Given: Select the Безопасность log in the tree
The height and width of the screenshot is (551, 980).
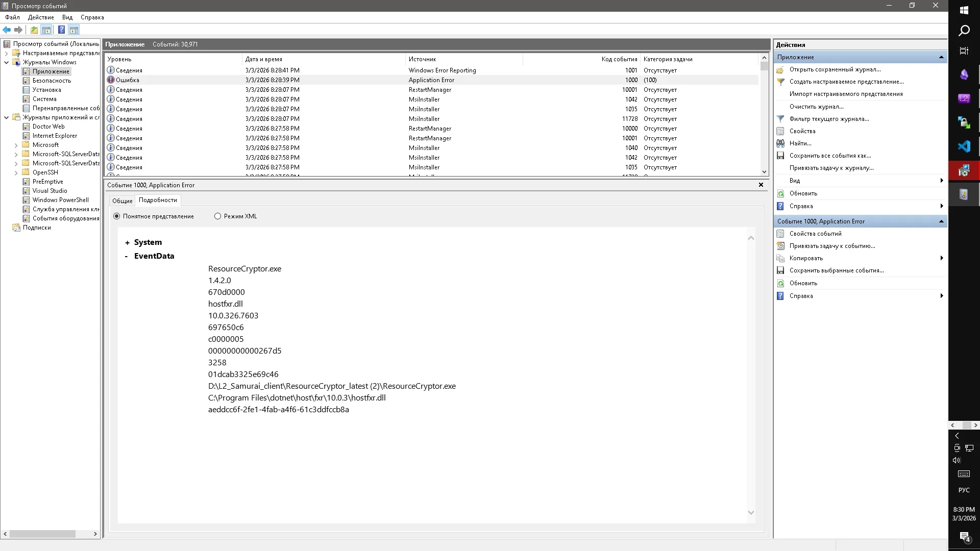Looking at the screenshot, I should point(52,81).
